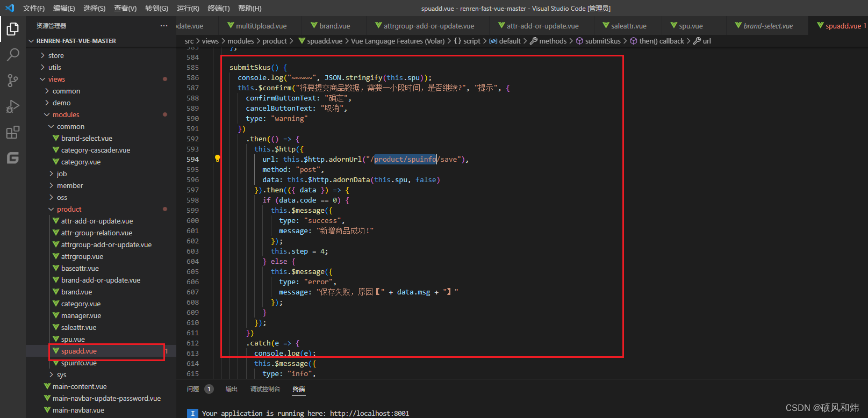The width and height of the screenshot is (868, 418).
Task: Open the Extensions view icon
Action: 13,132
